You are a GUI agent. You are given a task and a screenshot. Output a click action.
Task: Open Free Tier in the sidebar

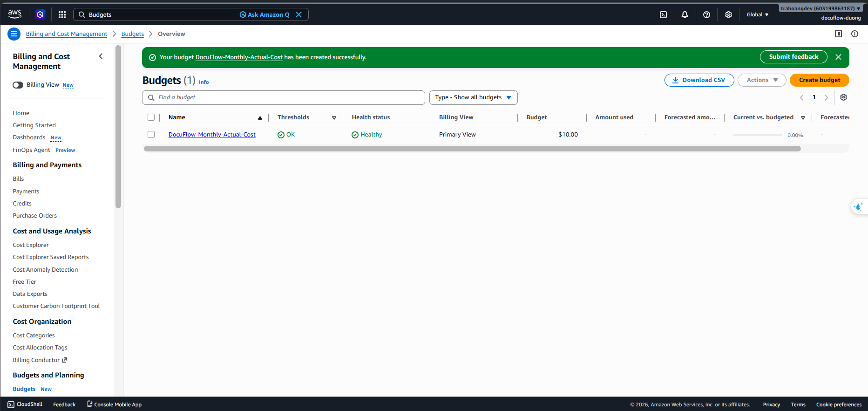click(24, 282)
